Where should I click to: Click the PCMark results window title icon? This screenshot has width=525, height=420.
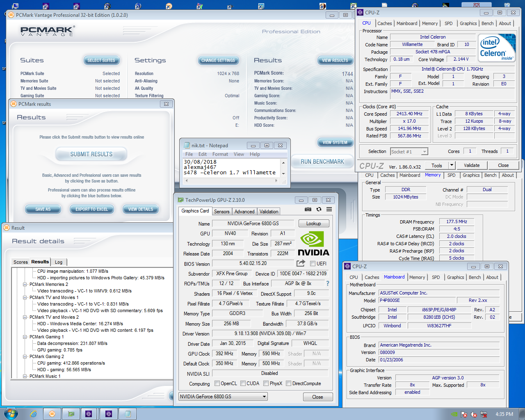[x=14, y=104]
